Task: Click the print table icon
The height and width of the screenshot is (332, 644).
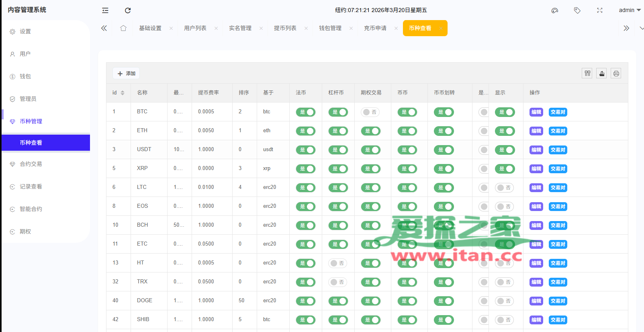Action: [616, 73]
